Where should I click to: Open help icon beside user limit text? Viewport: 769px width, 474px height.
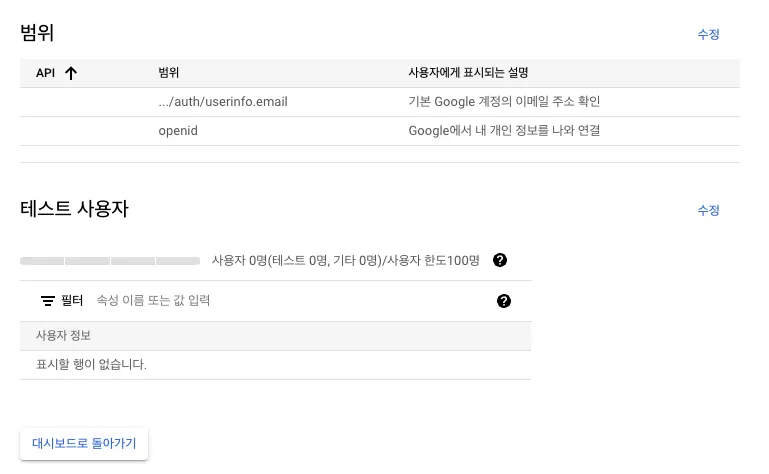coord(500,260)
